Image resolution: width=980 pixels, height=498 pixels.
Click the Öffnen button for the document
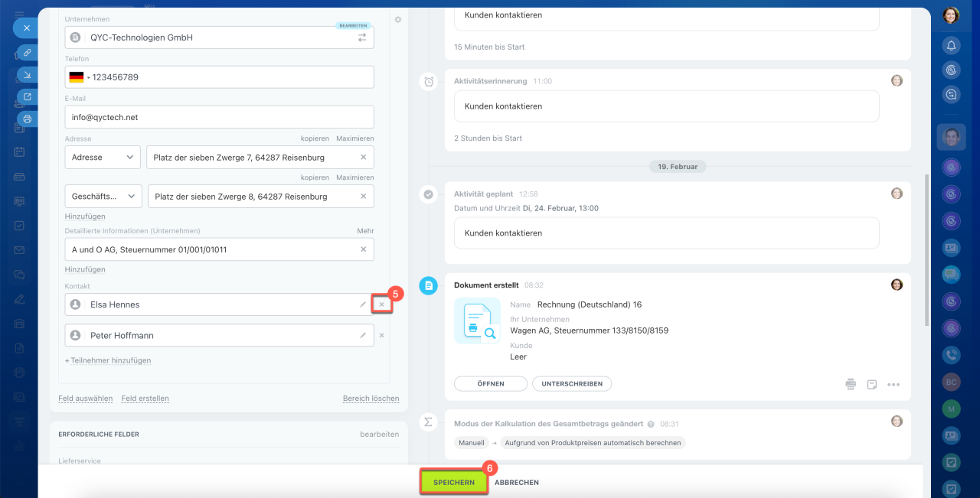click(490, 384)
